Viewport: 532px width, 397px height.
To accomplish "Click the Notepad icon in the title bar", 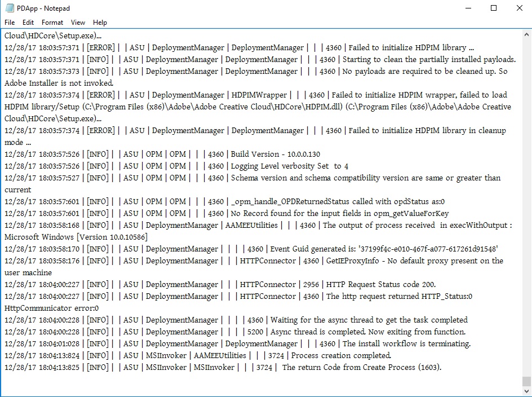I will (10, 8).
